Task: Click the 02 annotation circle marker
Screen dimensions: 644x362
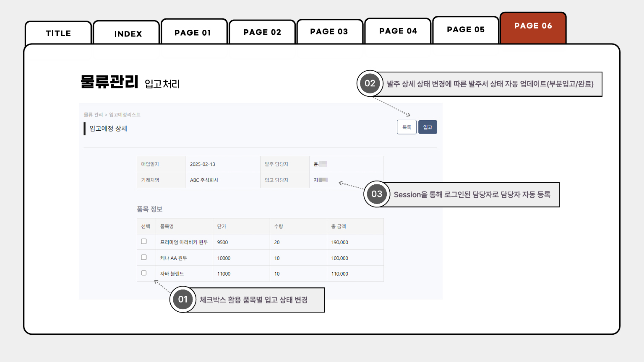Action: (x=370, y=83)
